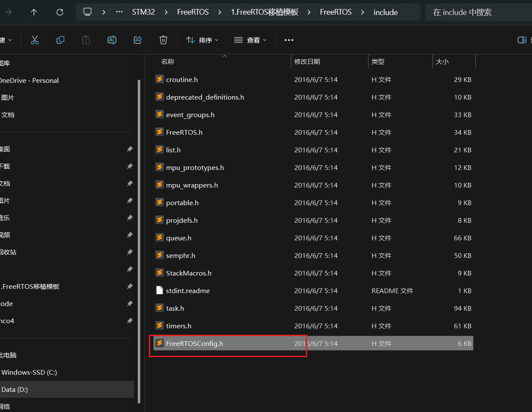Refresh the current folder view
The width and height of the screenshot is (532, 412).
click(60, 12)
